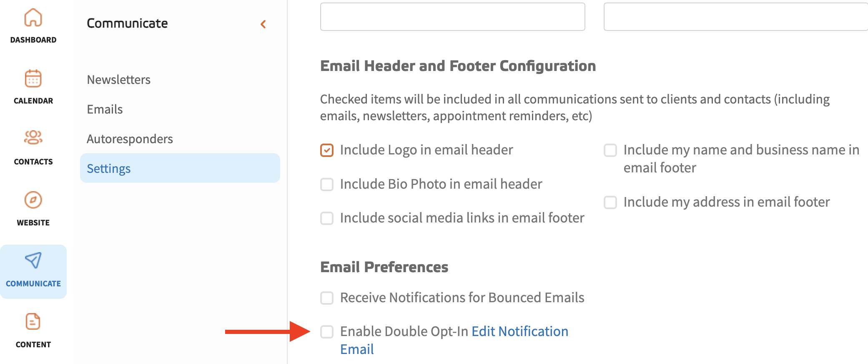Click the left empty text input field

point(452,17)
